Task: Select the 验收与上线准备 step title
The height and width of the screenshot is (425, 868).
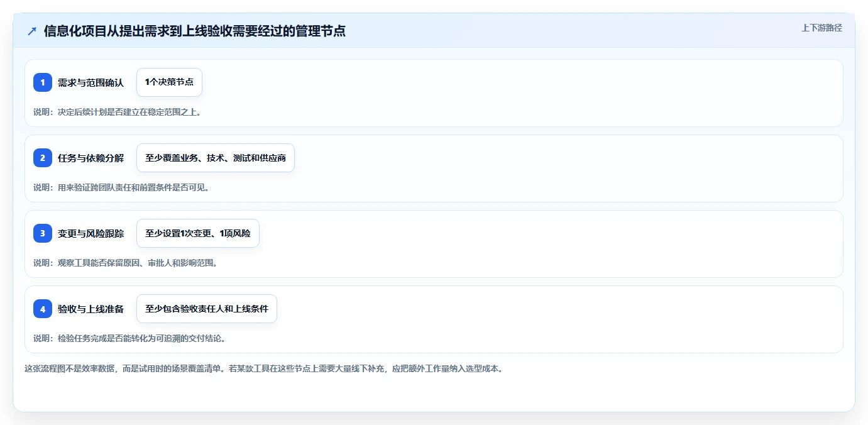Action: point(91,309)
